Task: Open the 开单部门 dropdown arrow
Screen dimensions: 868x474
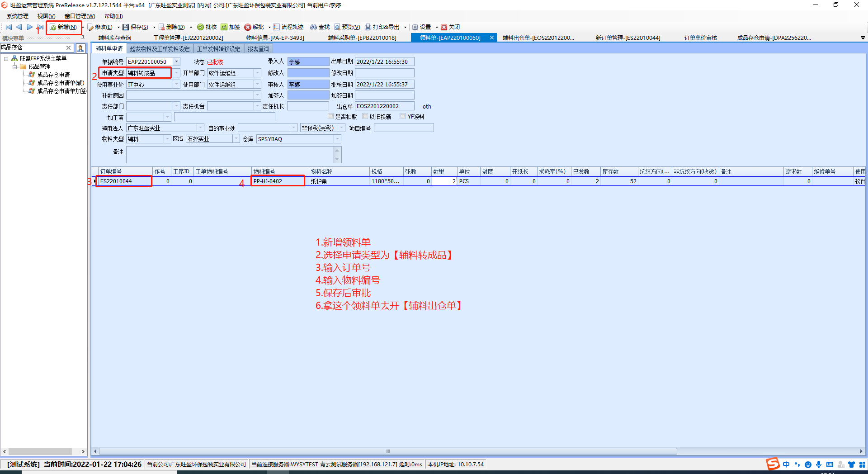Action: (x=258, y=73)
